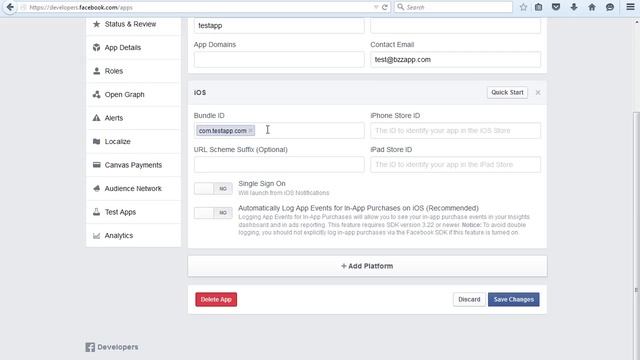Go to the browser home icon
The width and height of the screenshot is (640, 360).
click(x=592, y=7)
